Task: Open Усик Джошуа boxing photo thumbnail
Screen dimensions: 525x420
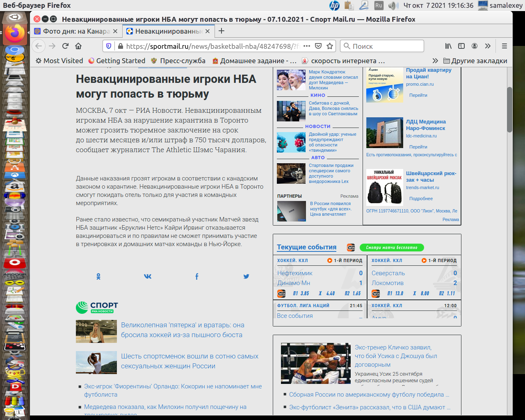Action: 316,363
